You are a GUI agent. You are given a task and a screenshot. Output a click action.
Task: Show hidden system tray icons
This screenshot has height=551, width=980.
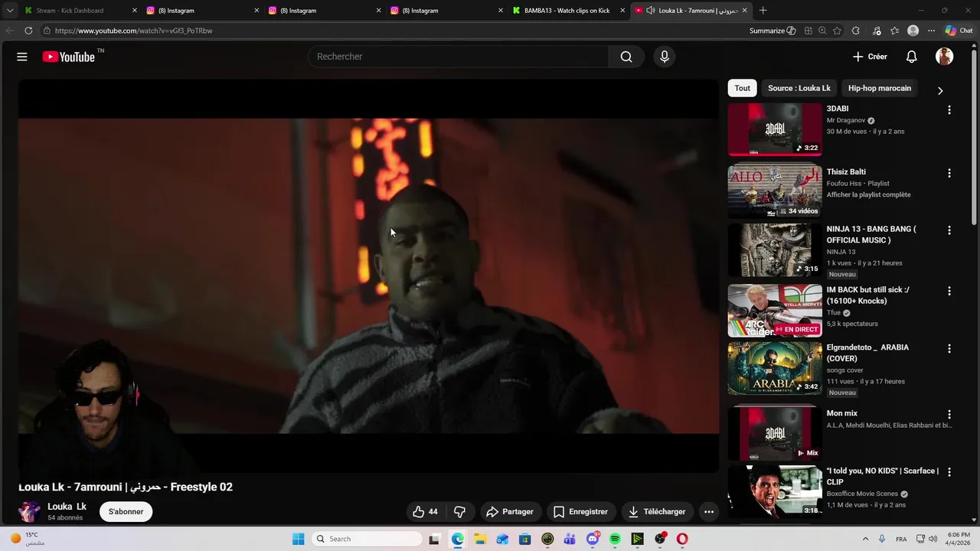[x=865, y=539]
